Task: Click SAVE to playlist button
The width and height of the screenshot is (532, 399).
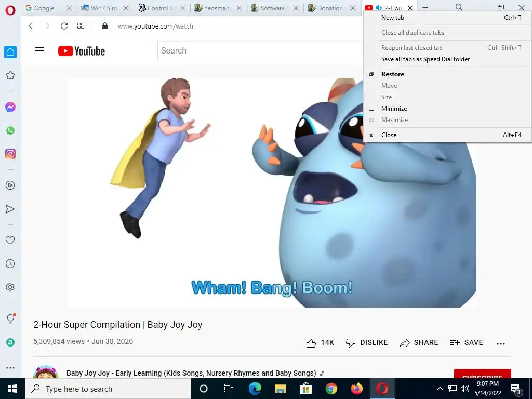Action: pos(466,343)
